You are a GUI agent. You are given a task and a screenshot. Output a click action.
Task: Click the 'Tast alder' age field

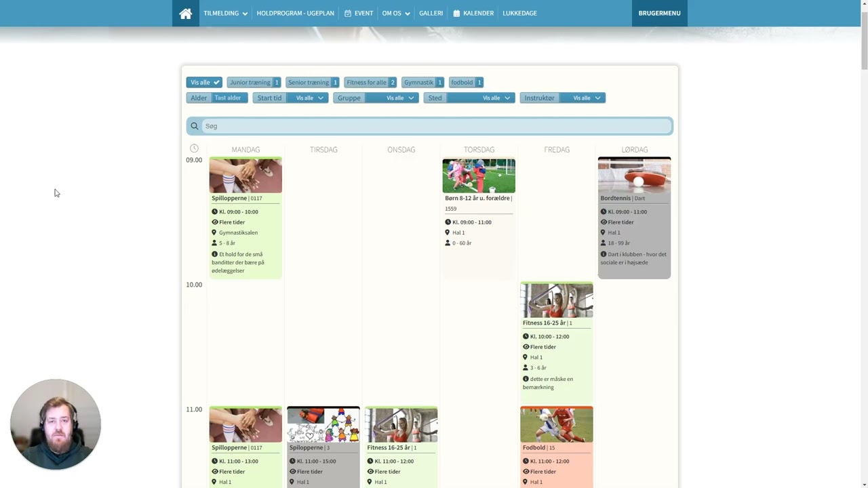229,98
